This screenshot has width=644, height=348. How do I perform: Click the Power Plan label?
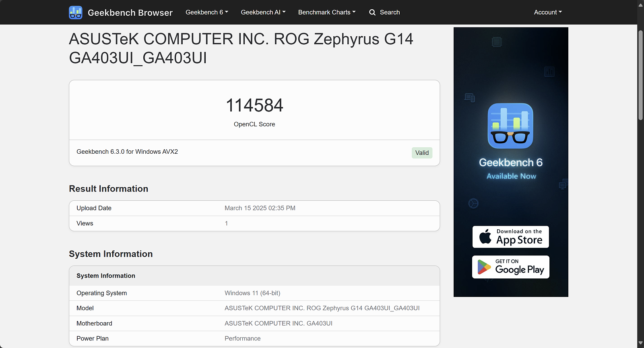93,338
